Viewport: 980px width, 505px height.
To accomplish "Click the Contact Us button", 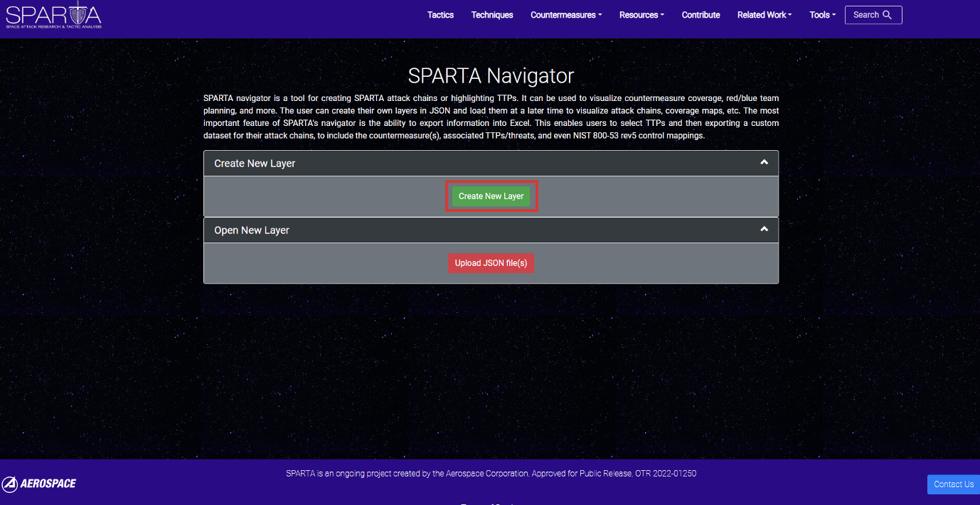I will (954, 484).
